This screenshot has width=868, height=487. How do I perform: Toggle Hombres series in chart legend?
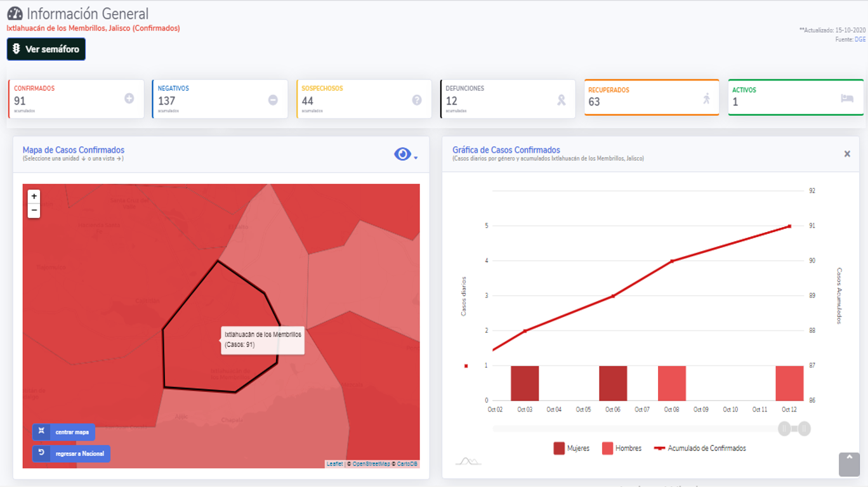click(621, 448)
